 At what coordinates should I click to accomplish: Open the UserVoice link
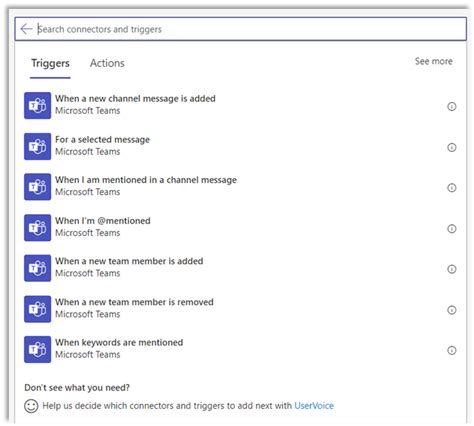[314, 406]
